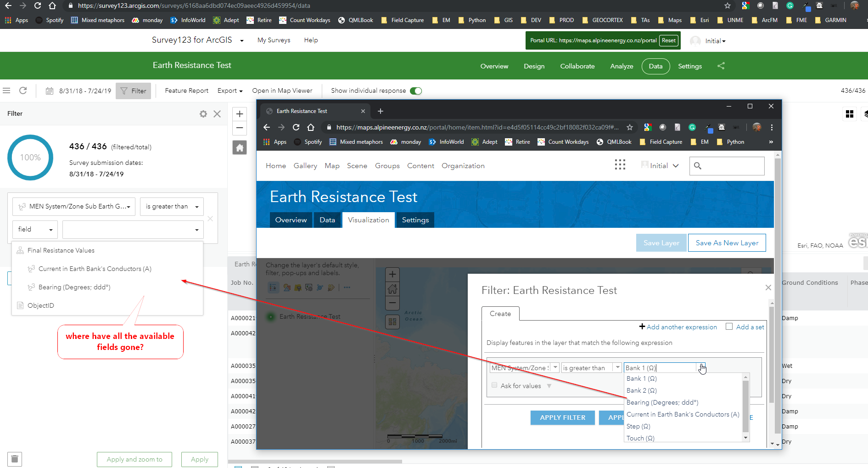Click the Feature Report button
The image size is (868, 468).
(186, 91)
